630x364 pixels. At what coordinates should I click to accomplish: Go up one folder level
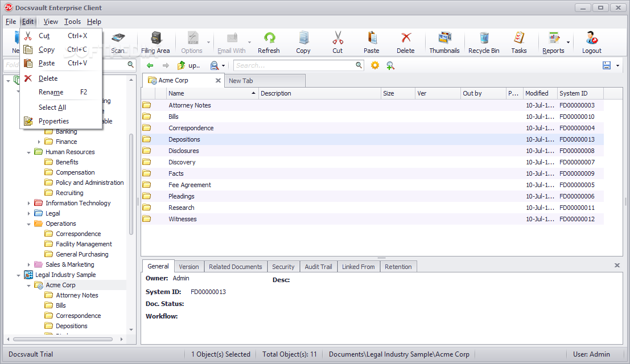pyautogui.click(x=188, y=65)
